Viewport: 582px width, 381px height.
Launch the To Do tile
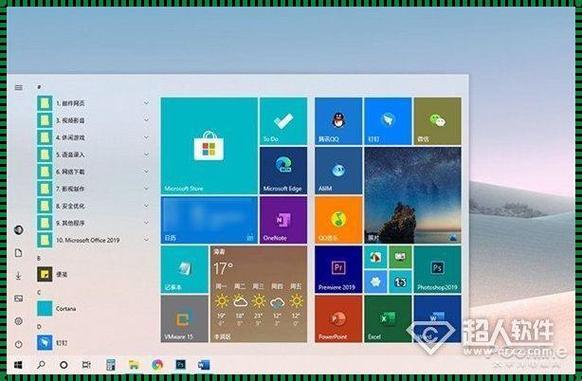point(283,121)
